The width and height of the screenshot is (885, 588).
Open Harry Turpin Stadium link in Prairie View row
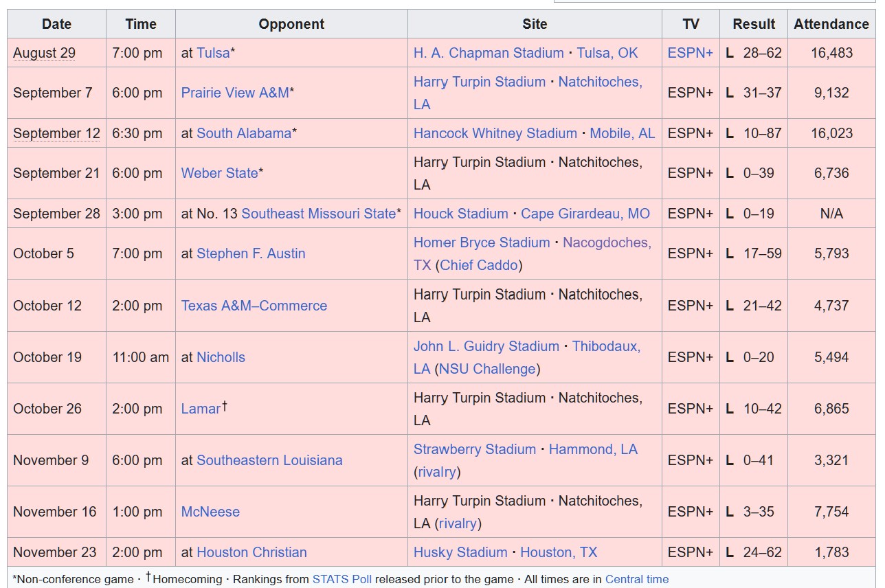click(480, 82)
